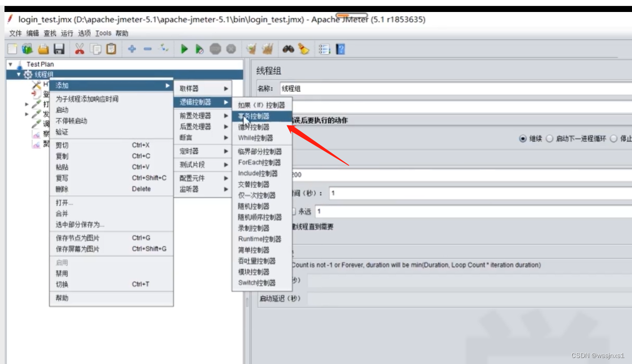
Task: Click the Clear All double broom icon
Action: pyautogui.click(x=267, y=49)
